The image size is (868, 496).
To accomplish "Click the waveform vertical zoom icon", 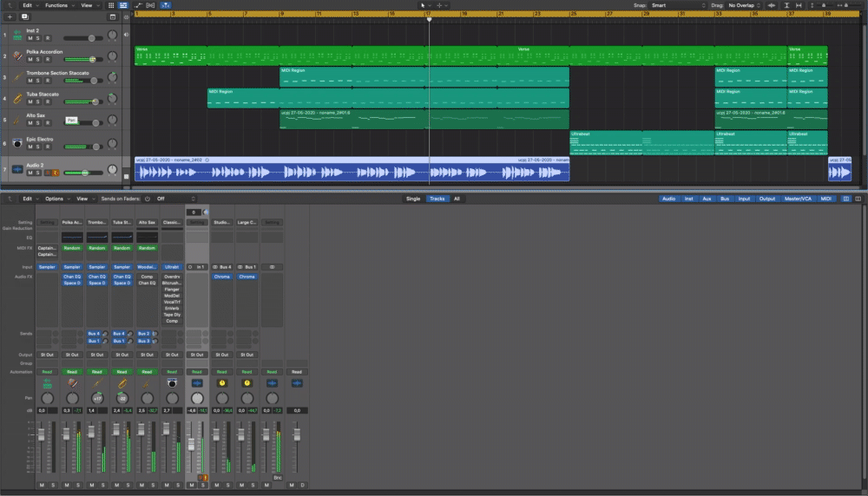I will coord(773,5).
